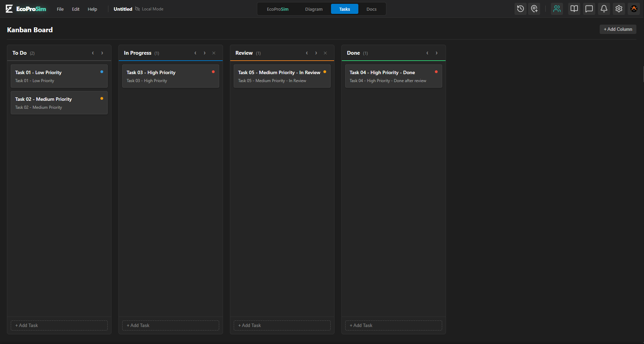
Task: Click the add location pin icon
Action: coord(535,9)
